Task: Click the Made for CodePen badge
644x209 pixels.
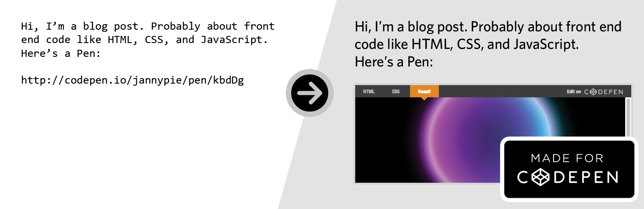Action: (x=569, y=169)
